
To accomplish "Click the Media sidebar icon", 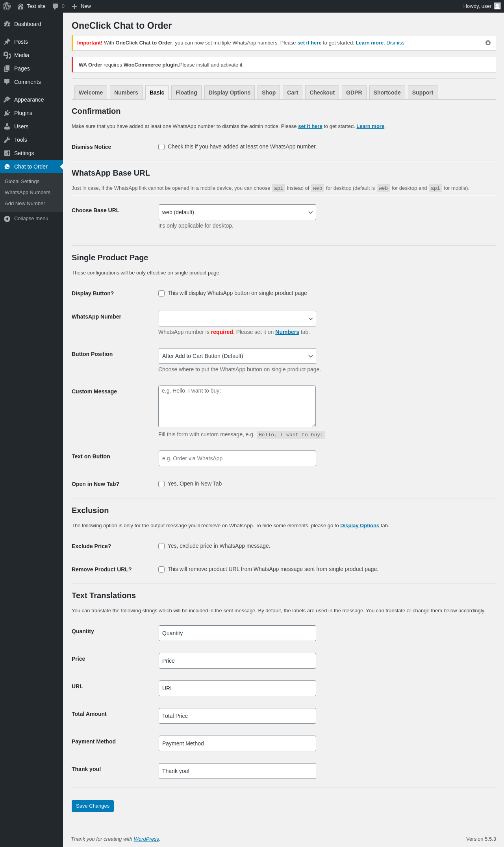I will (7, 55).
